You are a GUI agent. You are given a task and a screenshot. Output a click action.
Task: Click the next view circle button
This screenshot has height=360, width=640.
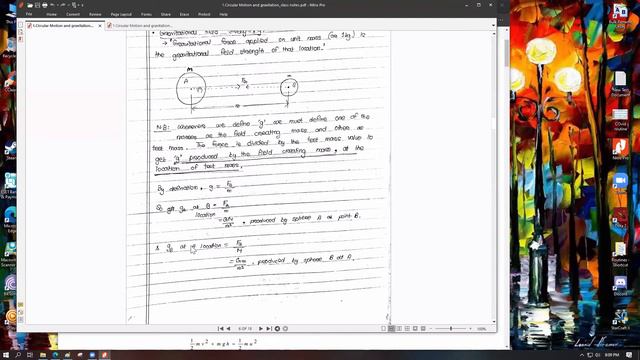(x=285, y=329)
